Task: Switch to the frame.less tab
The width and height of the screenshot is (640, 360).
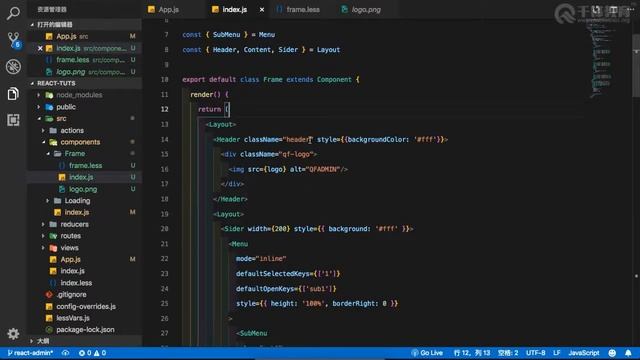Action: (303, 9)
